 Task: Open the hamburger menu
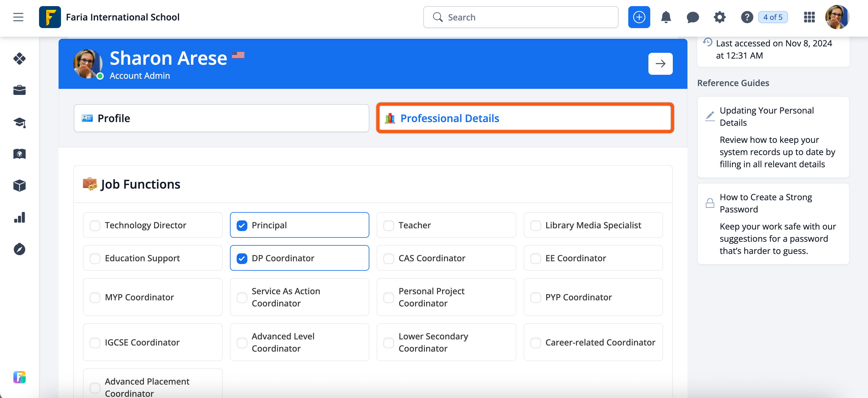pyautogui.click(x=18, y=17)
